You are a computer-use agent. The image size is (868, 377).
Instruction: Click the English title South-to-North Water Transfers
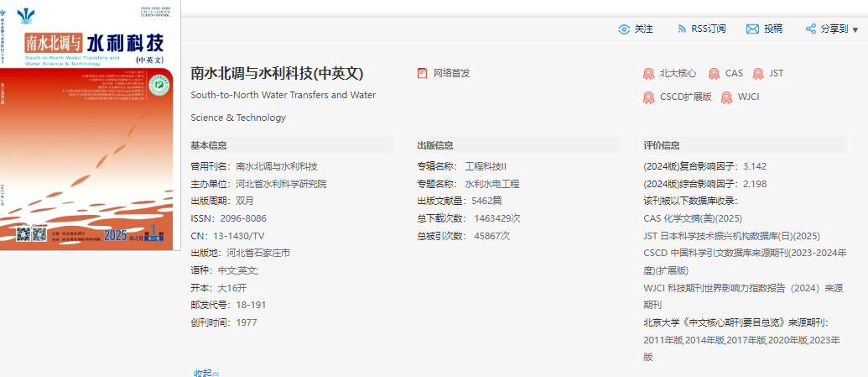click(283, 106)
